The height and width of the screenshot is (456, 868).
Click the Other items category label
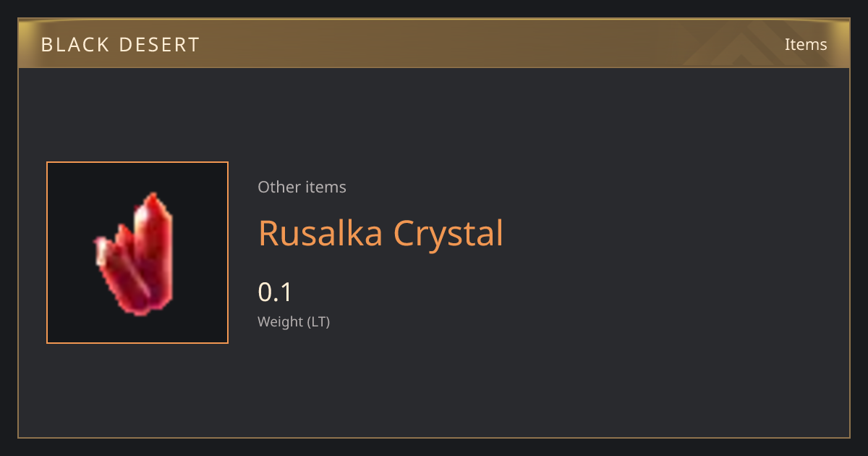click(x=302, y=187)
